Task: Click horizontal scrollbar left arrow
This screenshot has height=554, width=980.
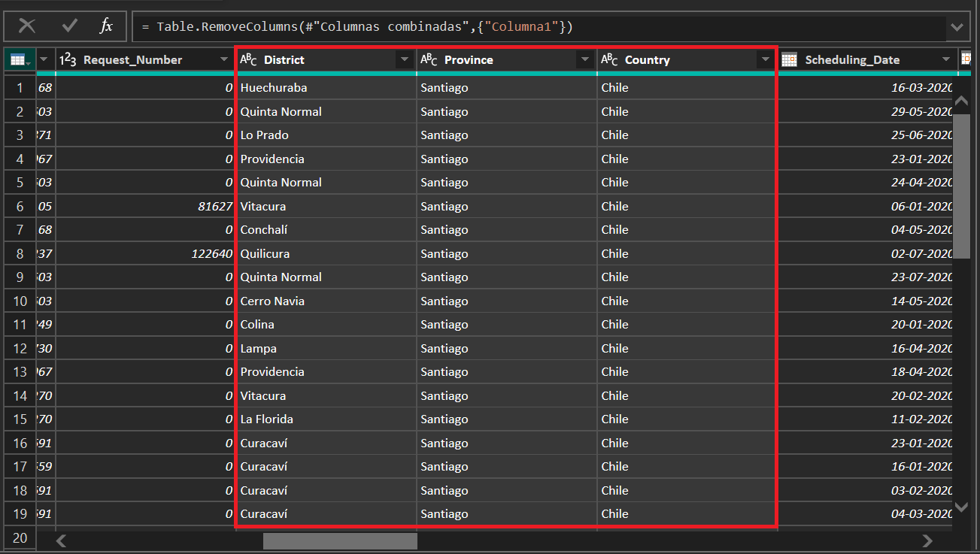Action: tap(61, 540)
